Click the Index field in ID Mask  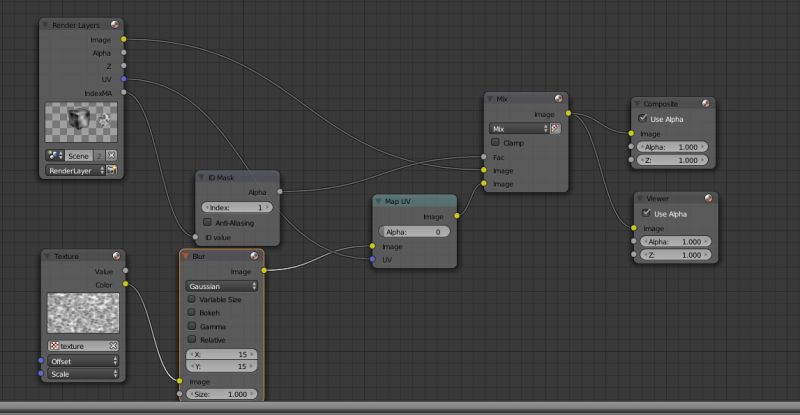237,207
